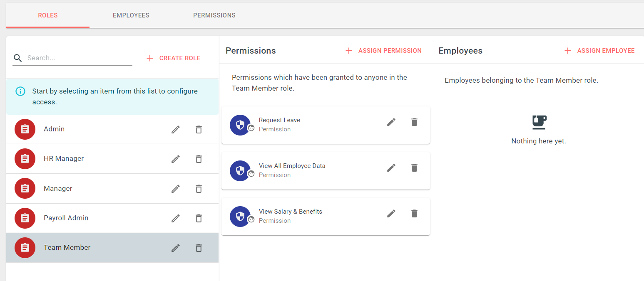Click the Payroll Admin clipboard icon
This screenshot has width=644, height=281.
[25, 218]
